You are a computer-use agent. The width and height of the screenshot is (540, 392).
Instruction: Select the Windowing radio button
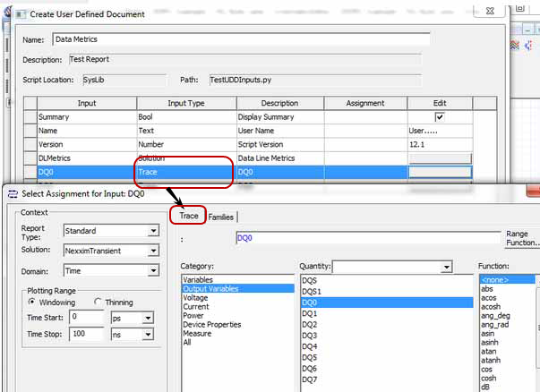[x=32, y=302]
